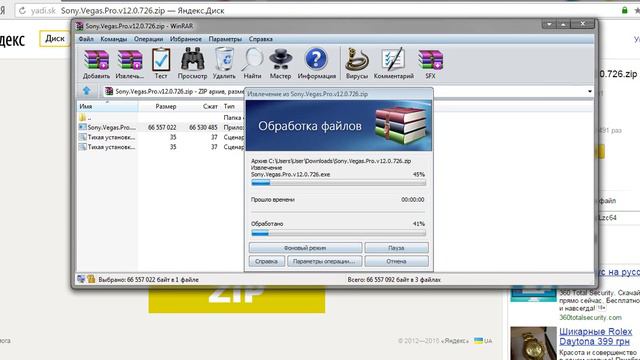Click size value 66 557 022 cell
640x360 pixels.
tap(162, 127)
